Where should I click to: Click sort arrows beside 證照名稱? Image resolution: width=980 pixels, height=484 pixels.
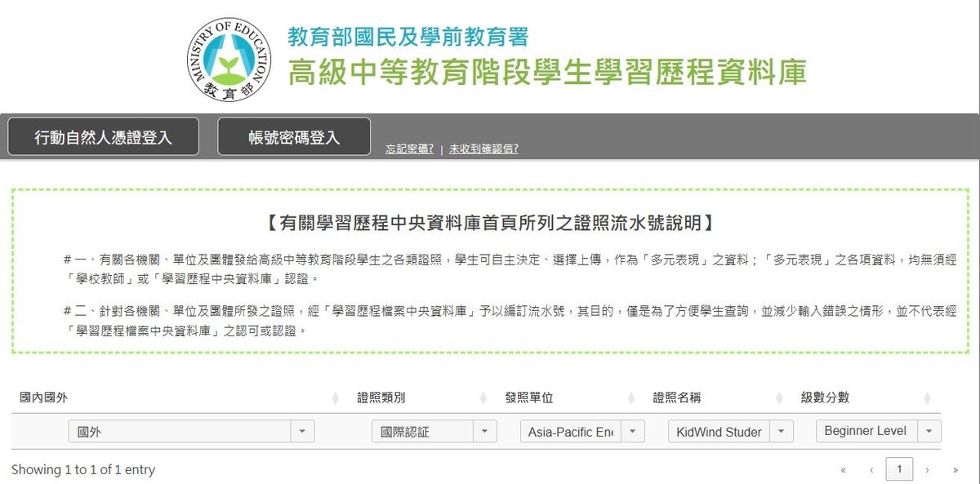tap(778, 398)
